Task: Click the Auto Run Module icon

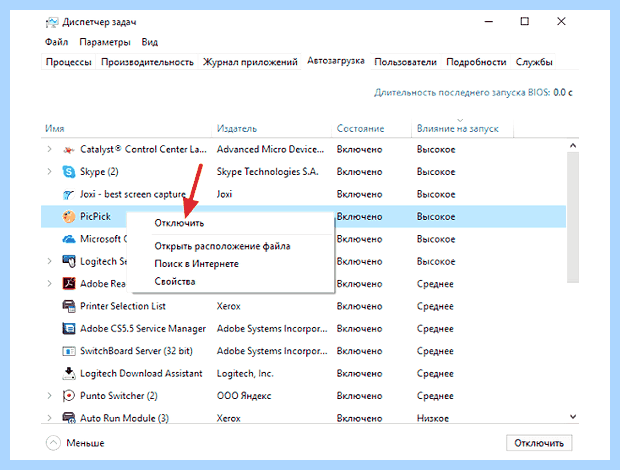Action: 69,418
